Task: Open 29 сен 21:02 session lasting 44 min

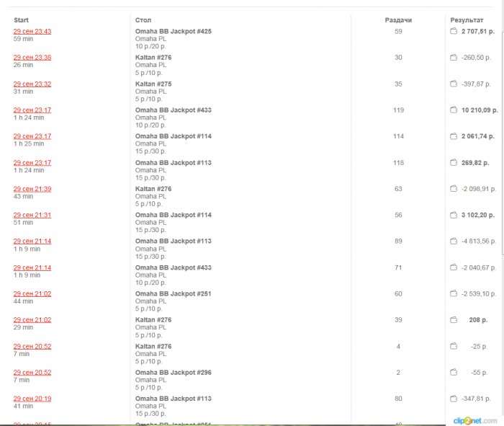Action: (x=32, y=294)
